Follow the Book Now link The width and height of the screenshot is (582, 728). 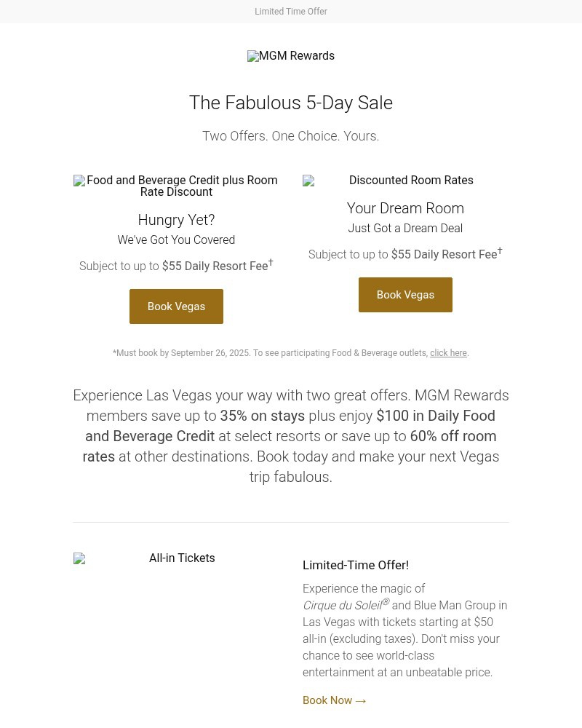[x=327, y=700]
